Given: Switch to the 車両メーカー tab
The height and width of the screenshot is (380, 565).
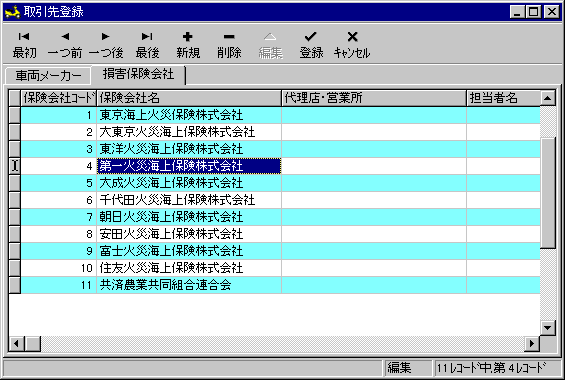Looking at the screenshot, I should (x=48, y=76).
